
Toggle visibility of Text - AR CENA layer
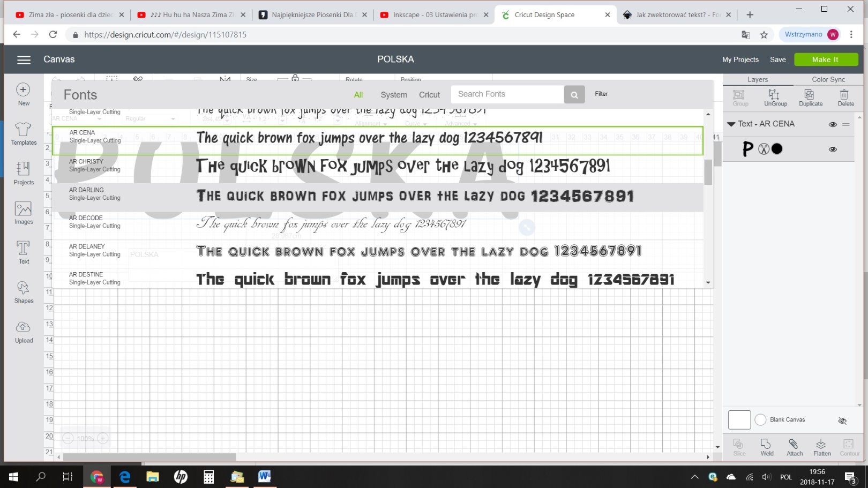[x=833, y=124]
